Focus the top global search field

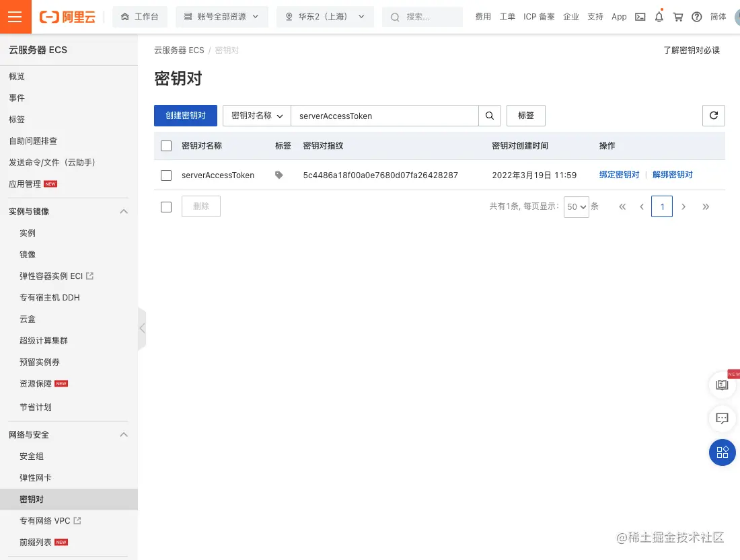422,17
